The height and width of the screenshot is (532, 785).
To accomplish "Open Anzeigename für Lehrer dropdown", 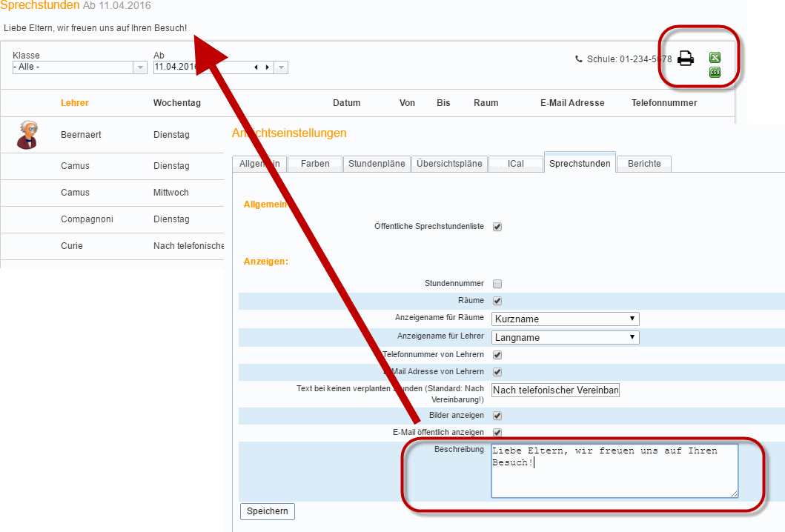I will point(566,337).
